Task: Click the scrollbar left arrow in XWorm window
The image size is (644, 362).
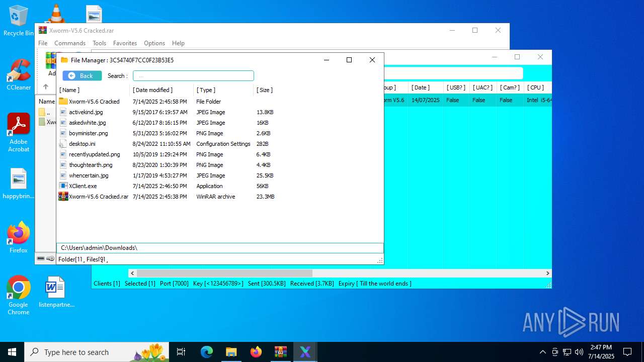Action: point(132,273)
